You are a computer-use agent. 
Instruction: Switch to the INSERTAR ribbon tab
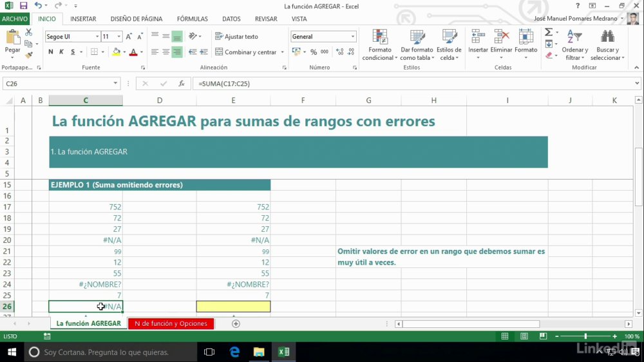(x=83, y=19)
